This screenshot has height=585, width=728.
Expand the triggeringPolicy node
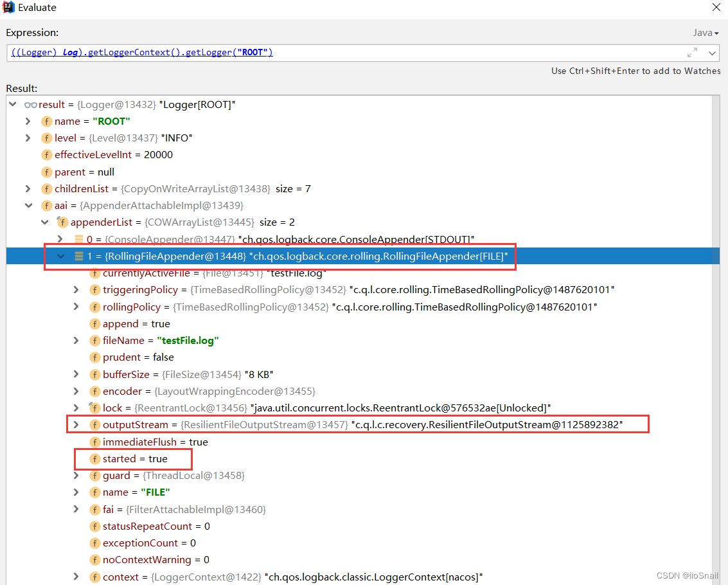[76, 289]
